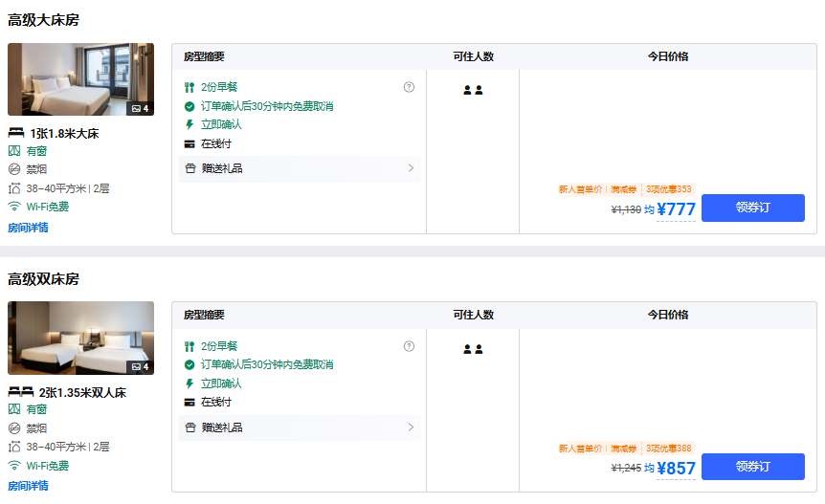Click the free-cancel checkmark icon in 高级双床房
This screenshot has width=825, height=504.
point(190,364)
